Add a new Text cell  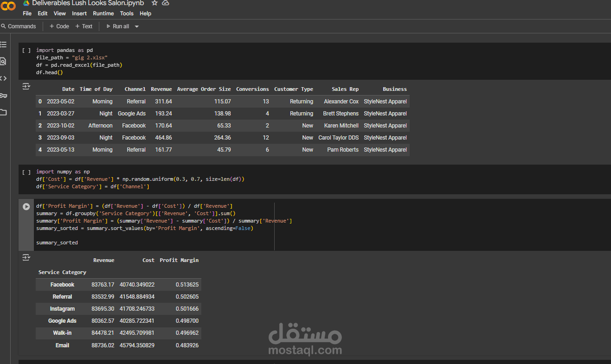84,26
